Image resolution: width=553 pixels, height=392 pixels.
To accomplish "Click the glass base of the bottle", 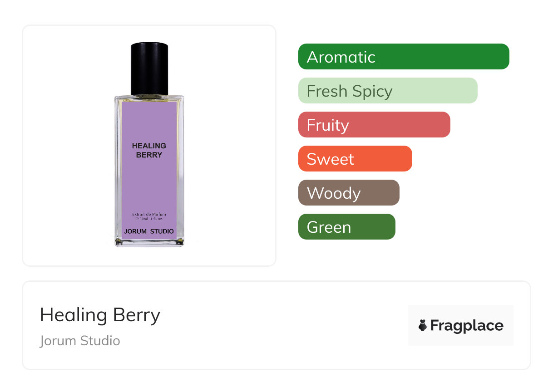I will click(149, 243).
